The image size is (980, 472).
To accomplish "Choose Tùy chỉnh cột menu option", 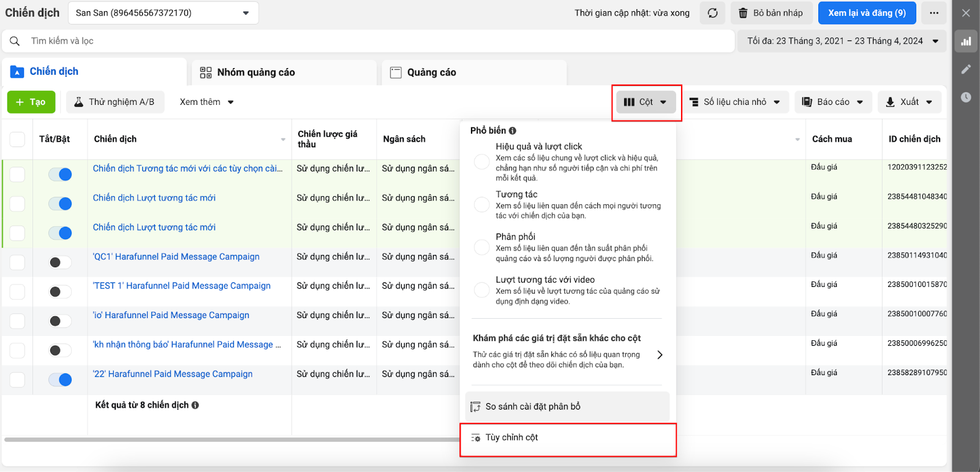I will pos(511,438).
